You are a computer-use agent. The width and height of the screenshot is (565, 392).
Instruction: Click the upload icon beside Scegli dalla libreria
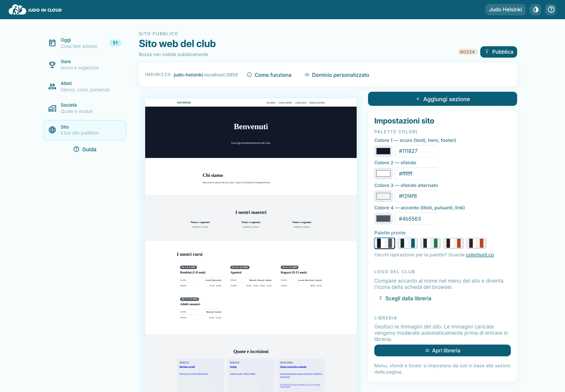[x=380, y=299]
